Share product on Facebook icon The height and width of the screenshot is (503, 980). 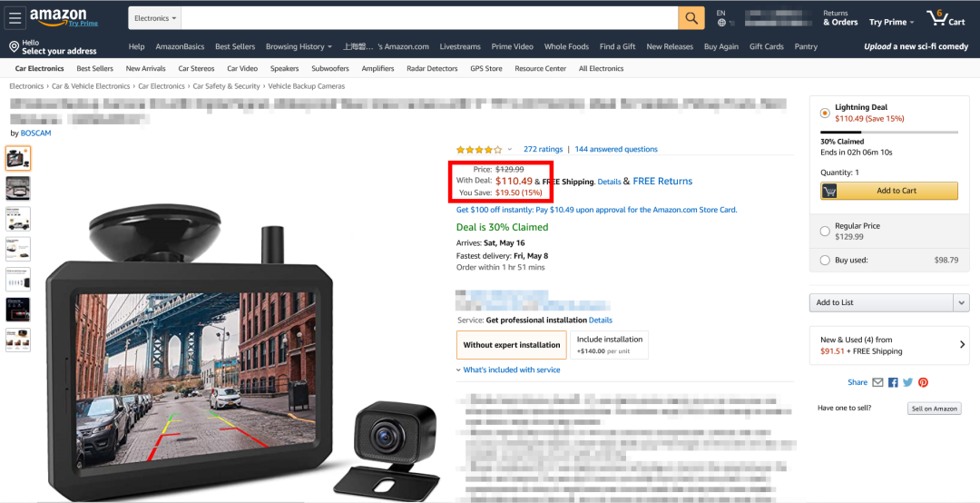pyautogui.click(x=893, y=382)
